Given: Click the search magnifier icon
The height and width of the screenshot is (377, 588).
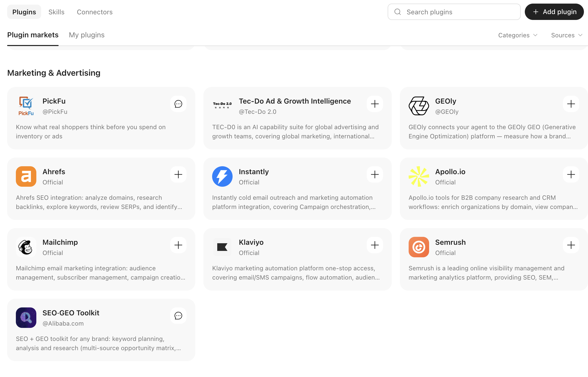Looking at the screenshot, I should point(398,12).
